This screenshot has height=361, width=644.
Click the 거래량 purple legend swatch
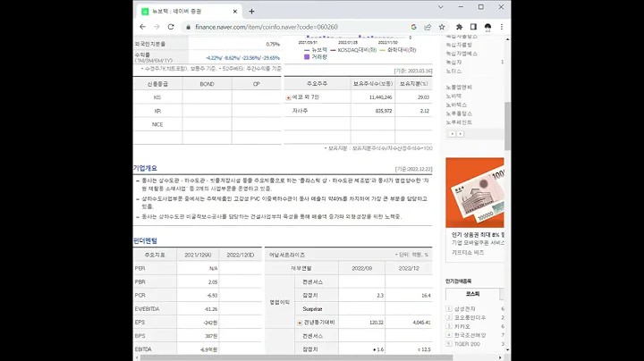coord(307,57)
